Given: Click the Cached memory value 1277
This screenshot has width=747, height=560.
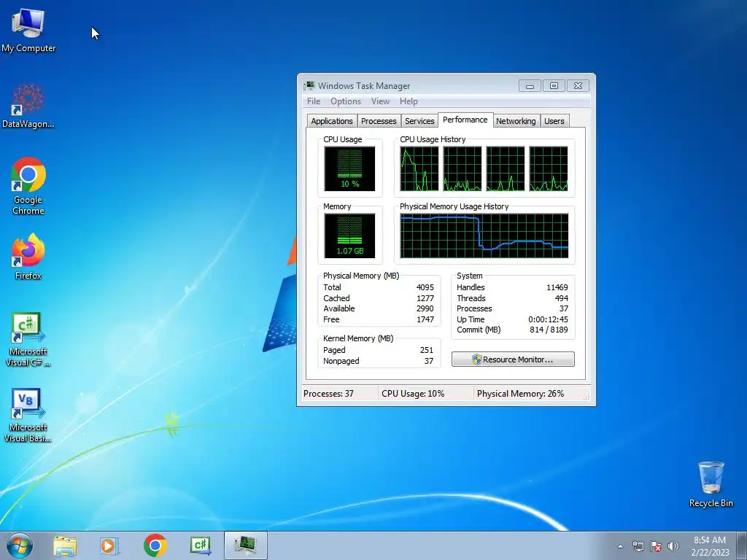Looking at the screenshot, I should (x=425, y=298).
